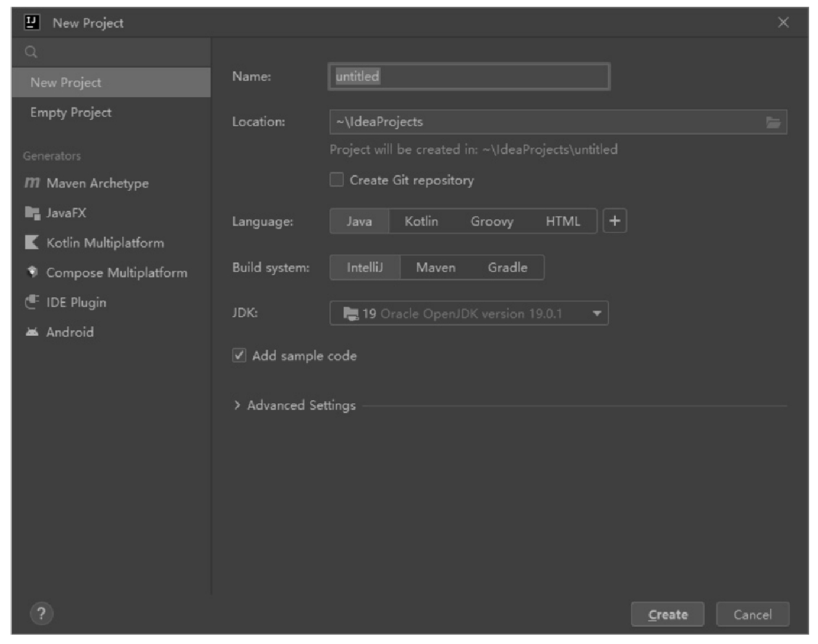Browse for location using the folder icon
Screen dimensions: 818x644
coord(773,122)
